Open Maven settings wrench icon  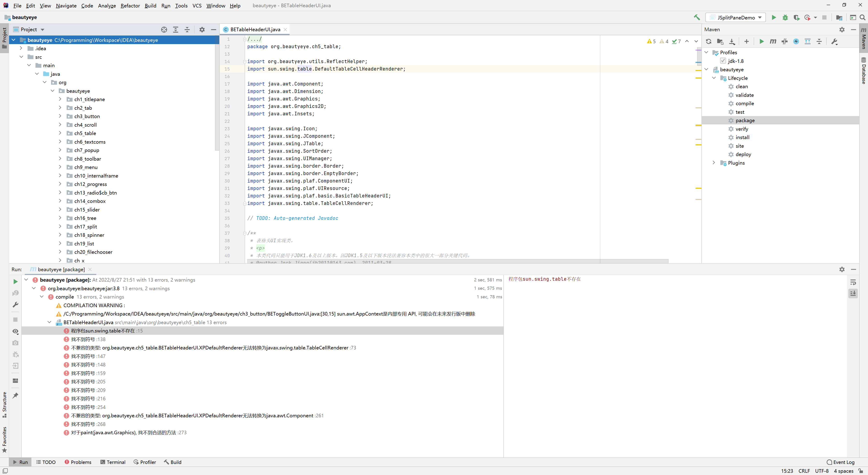[834, 41]
